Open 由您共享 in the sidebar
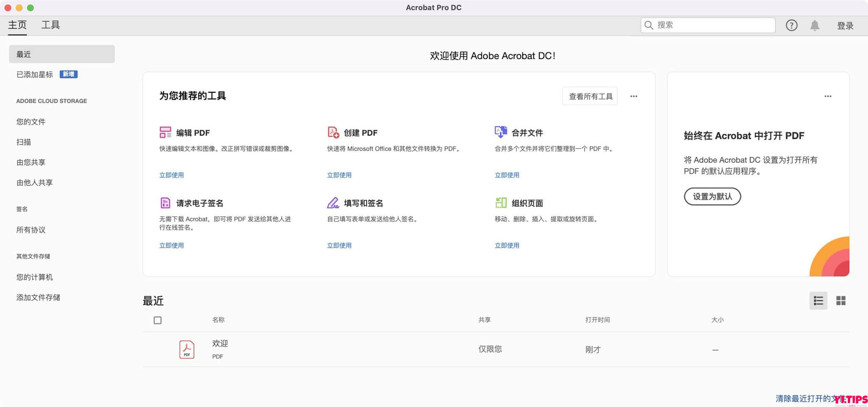The image size is (868, 407). (x=31, y=162)
